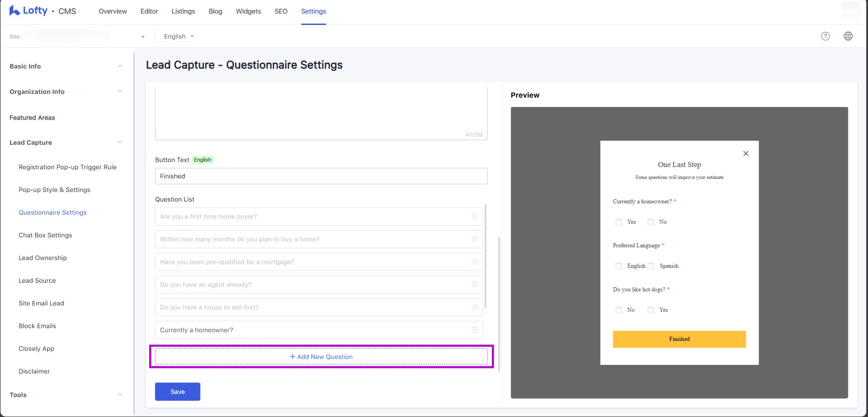The width and height of the screenshot is (868, 417).
Task: Click the Button Text input field
Action: tap(321, 176)
